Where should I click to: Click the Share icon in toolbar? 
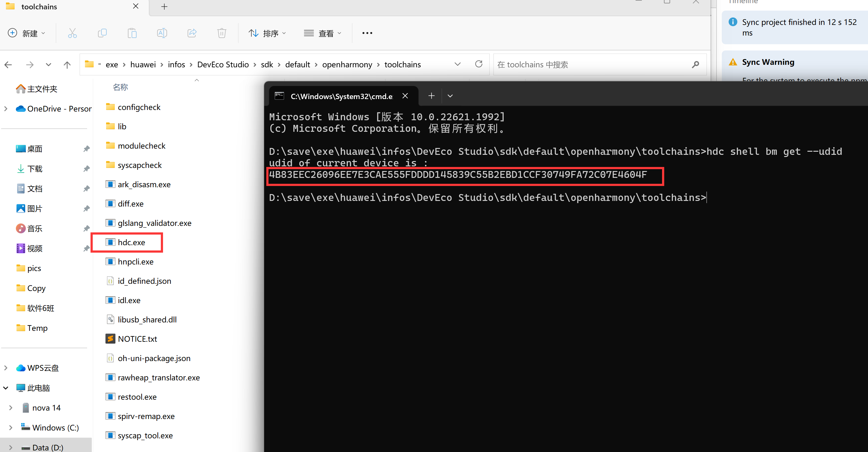(x=192, y=33)
